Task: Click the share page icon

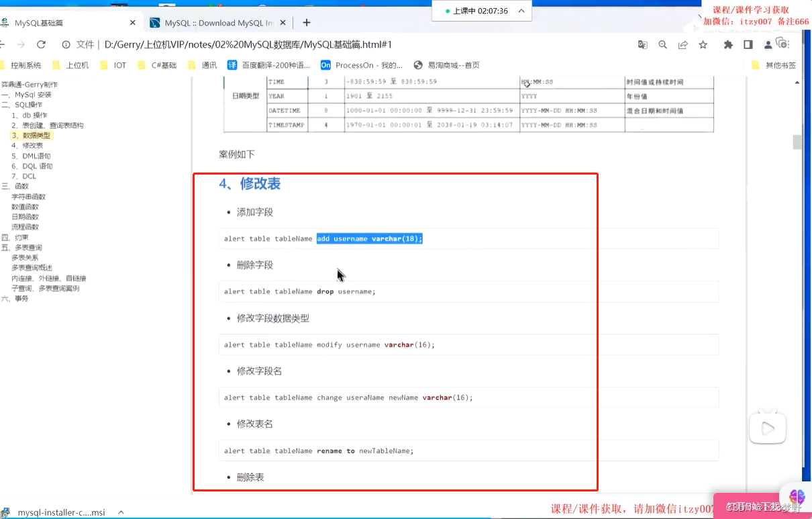Action: pos(682,44)
